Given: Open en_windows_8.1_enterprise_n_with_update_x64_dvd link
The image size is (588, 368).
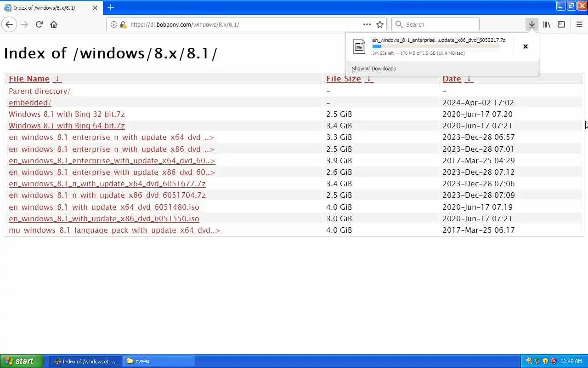Looking at the screenshot, I should (112, 137).
